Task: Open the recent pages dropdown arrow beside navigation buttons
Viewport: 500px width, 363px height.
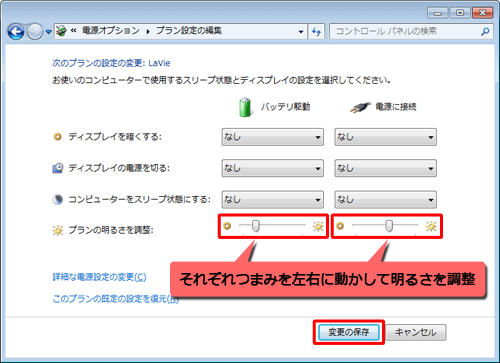Action: click(x=49, y=32)
